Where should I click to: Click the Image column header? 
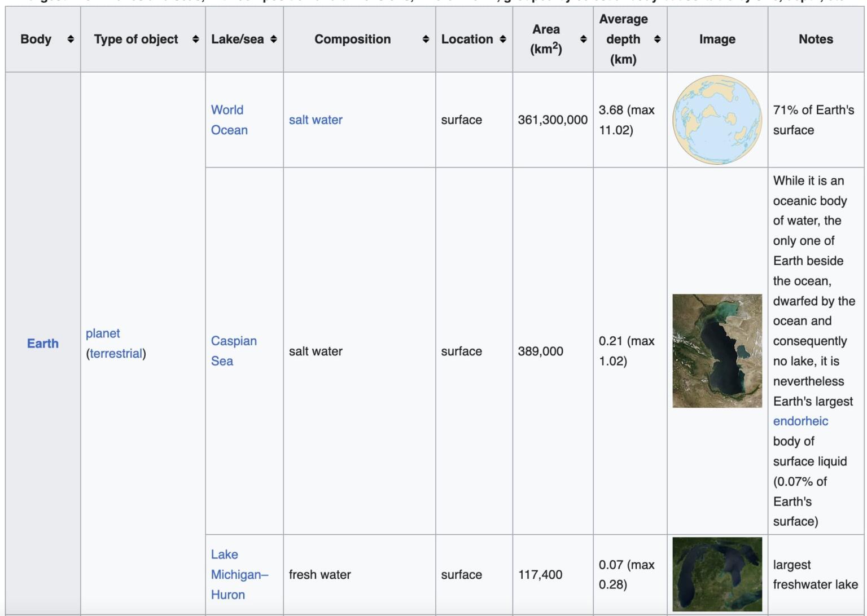[717, 39]
